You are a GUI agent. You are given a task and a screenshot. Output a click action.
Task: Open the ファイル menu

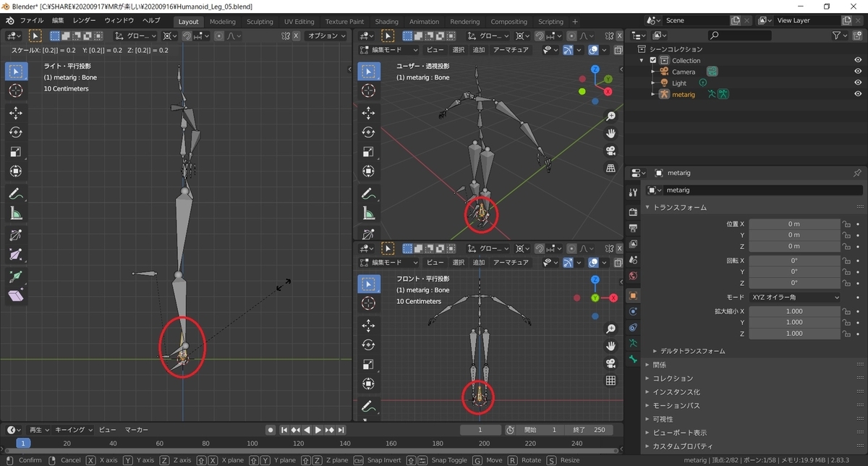tap(31, 21)
